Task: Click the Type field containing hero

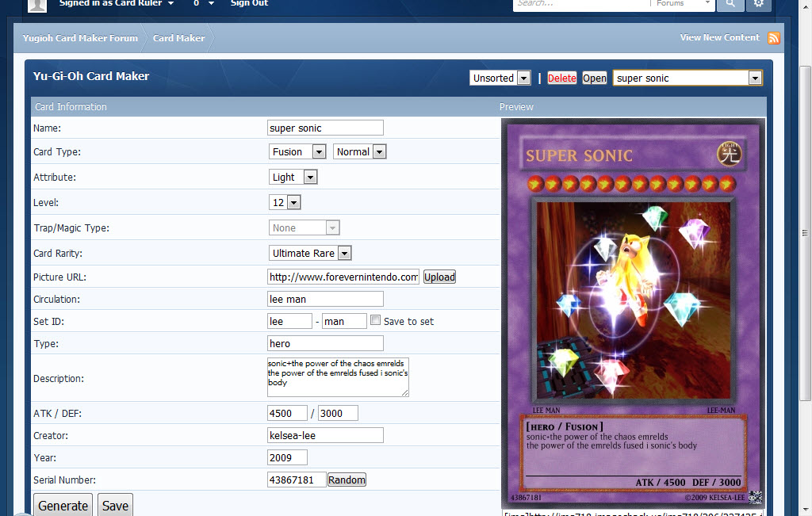Action: 325,344
